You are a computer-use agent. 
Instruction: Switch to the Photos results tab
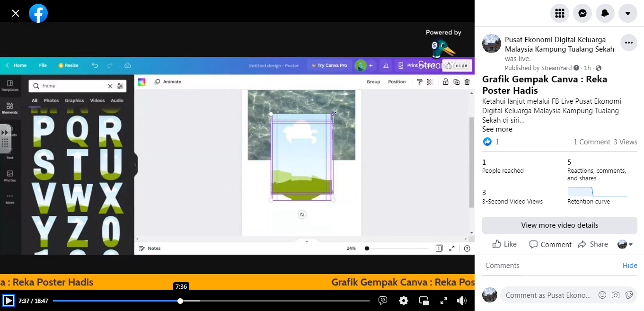coord(51,100)
